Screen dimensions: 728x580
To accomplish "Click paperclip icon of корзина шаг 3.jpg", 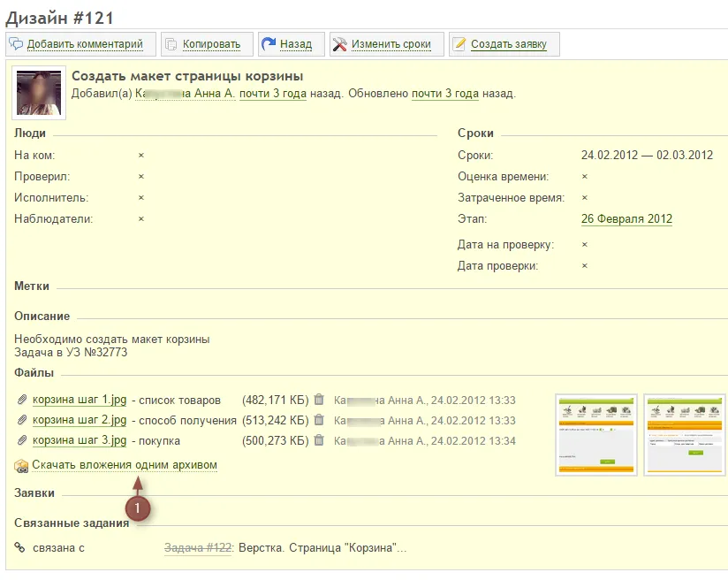I will tap(22, 440).
